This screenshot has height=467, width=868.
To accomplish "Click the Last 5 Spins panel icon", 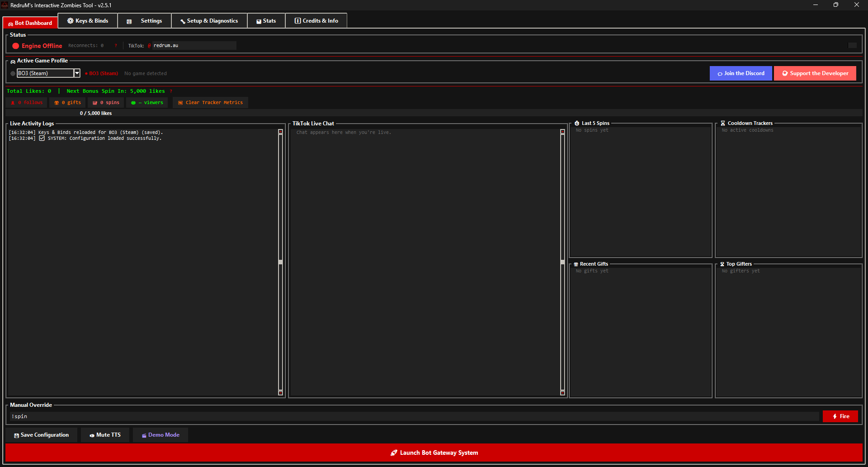I will [x=577, y=123].
